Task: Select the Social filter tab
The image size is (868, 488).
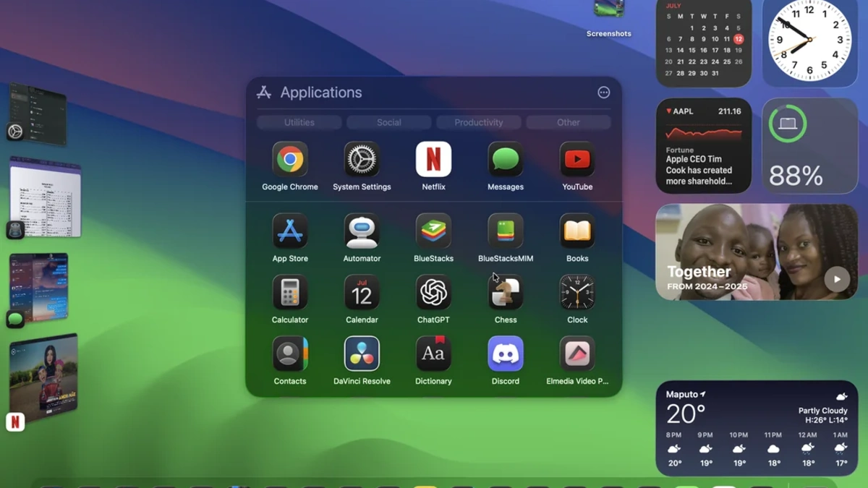Action: 388,121
